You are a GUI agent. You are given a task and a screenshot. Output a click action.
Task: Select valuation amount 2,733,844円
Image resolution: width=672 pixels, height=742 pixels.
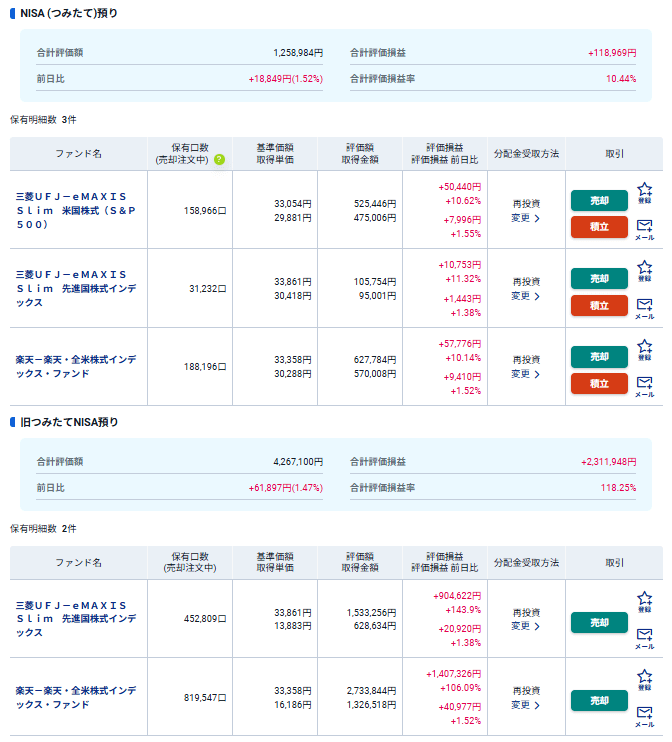pyautogui.click(x=371, y=691)
